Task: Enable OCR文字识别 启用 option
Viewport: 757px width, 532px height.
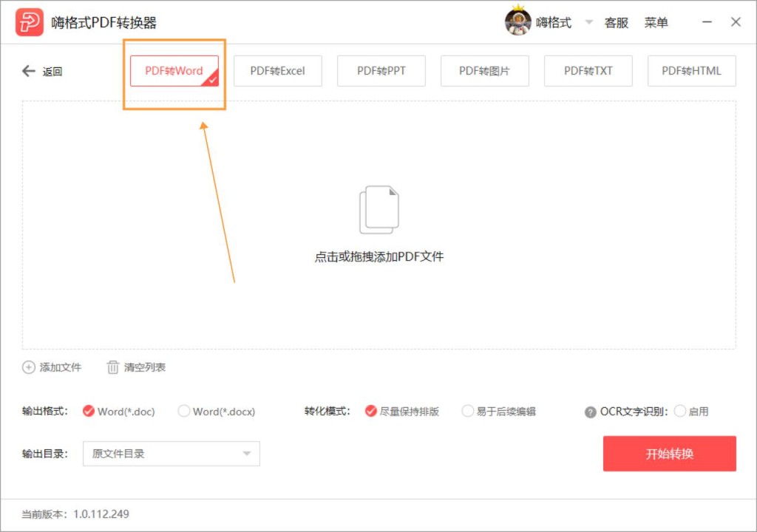Action: pyautogui.click(x=691, y=412)
